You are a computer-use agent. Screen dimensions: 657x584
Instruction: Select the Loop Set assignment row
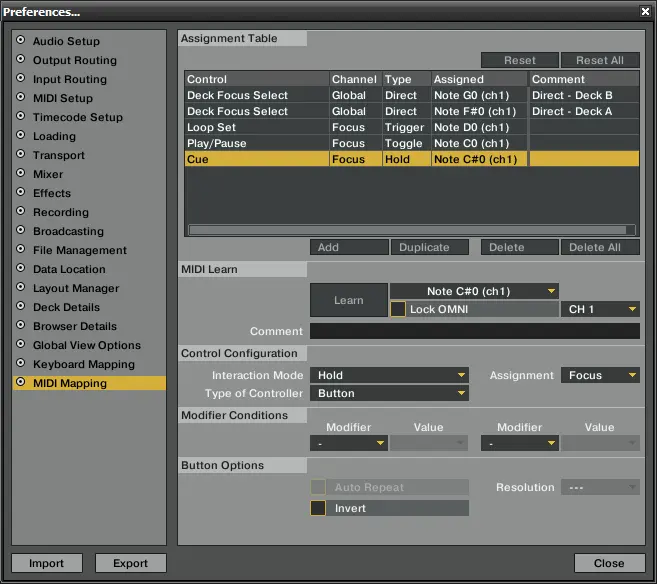pos(256,127)
